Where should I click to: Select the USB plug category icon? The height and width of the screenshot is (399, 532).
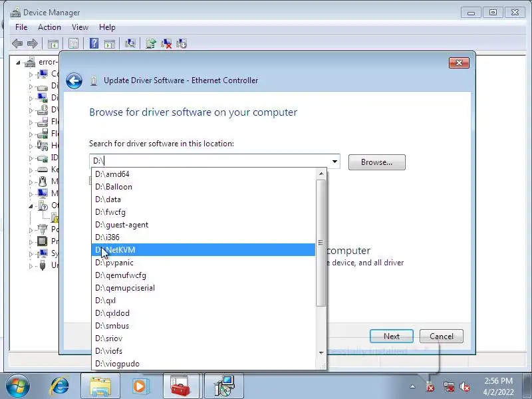click(x=43, y=265)
